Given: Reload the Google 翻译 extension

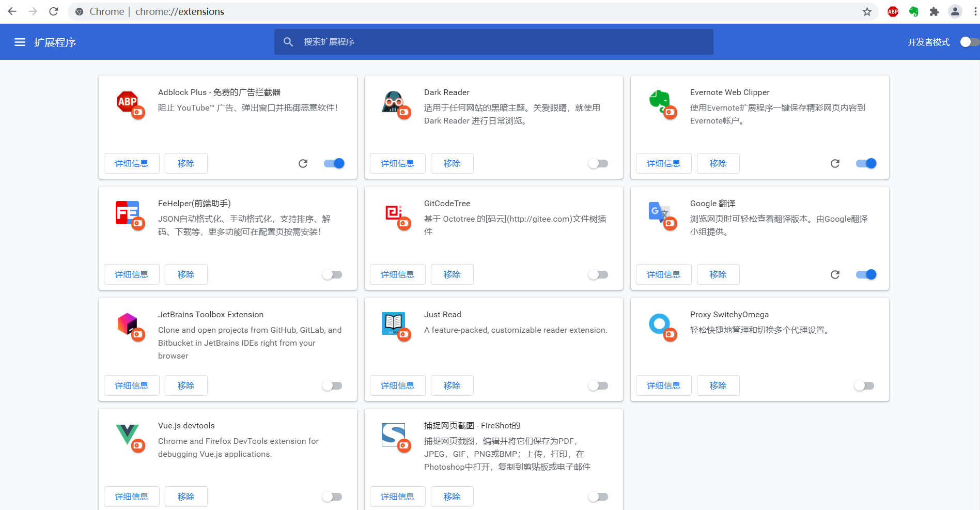Looking at the screenshot, I should pyautogui.click(x=835, y=274).
